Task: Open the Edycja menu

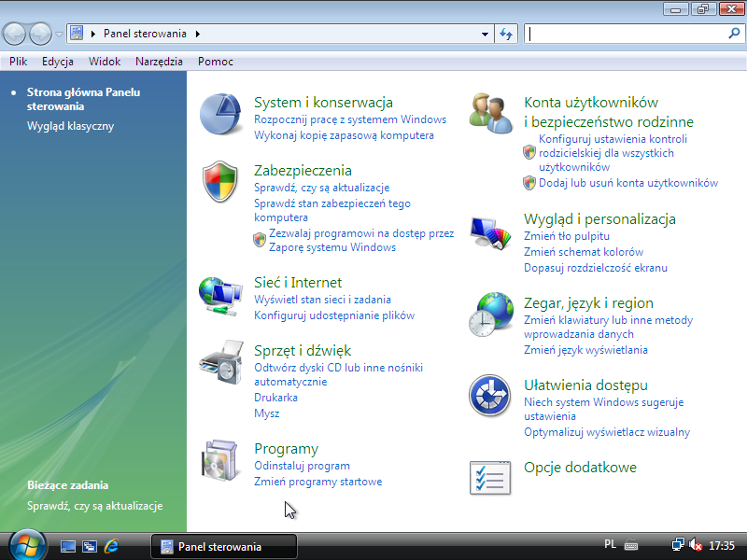Action: click(58, 62)
